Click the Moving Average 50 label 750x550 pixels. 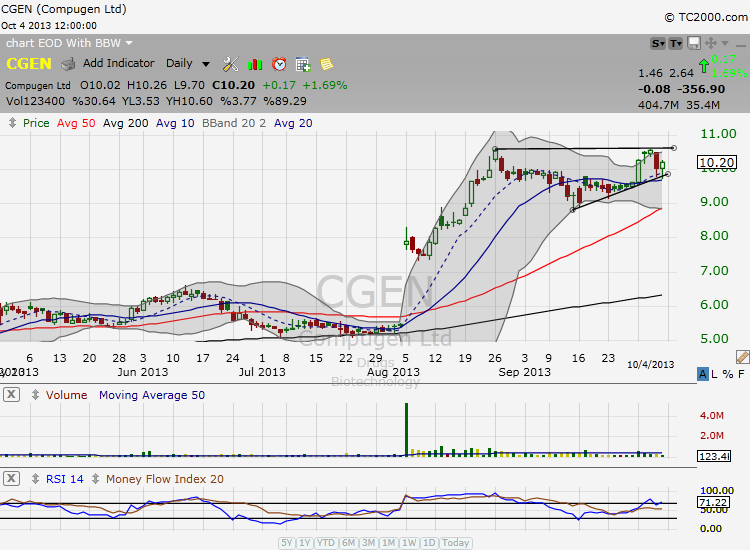pos(152,395)
